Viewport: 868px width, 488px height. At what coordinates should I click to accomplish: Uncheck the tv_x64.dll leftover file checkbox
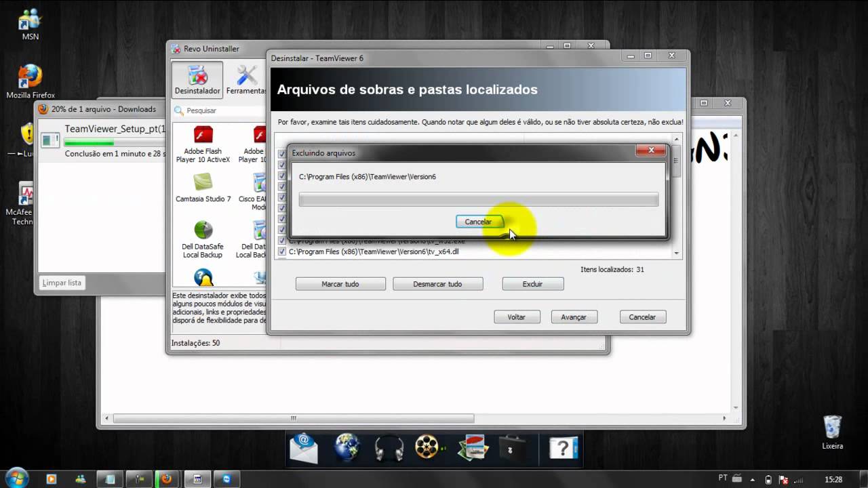282,251
